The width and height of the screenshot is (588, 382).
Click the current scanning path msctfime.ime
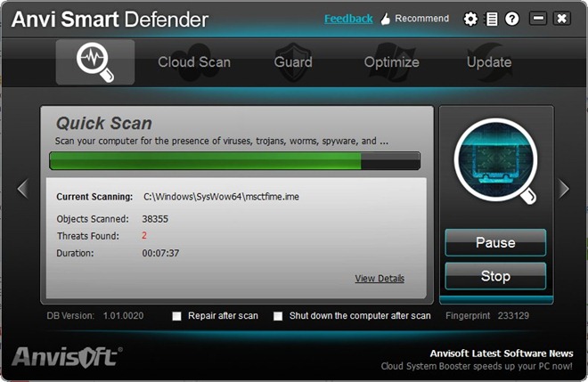click(221, 197)
